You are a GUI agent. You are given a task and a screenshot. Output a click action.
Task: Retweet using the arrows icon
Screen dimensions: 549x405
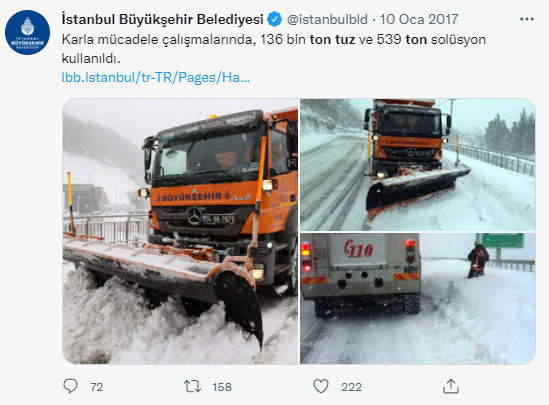pyautogui.click(x=192, y=386)
